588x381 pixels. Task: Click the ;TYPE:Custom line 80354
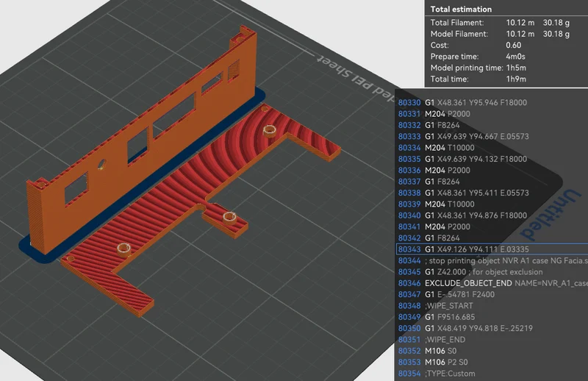coord(492,374)
